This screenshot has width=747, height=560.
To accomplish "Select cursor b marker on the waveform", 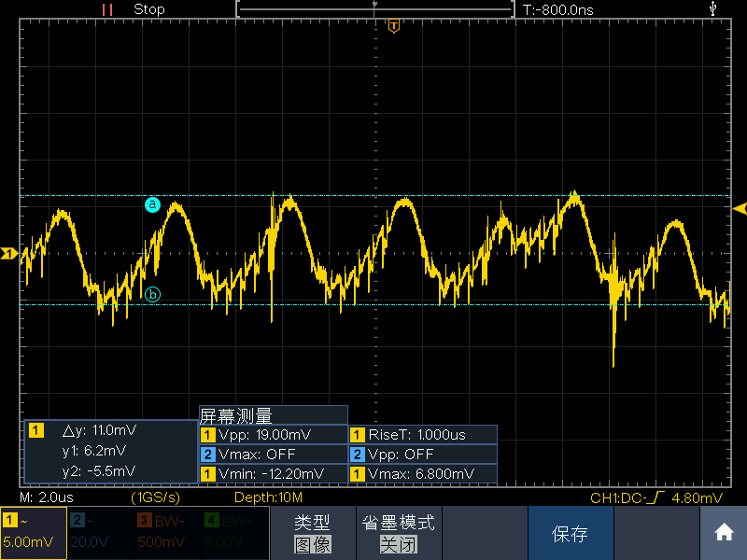I will [152, 294].
